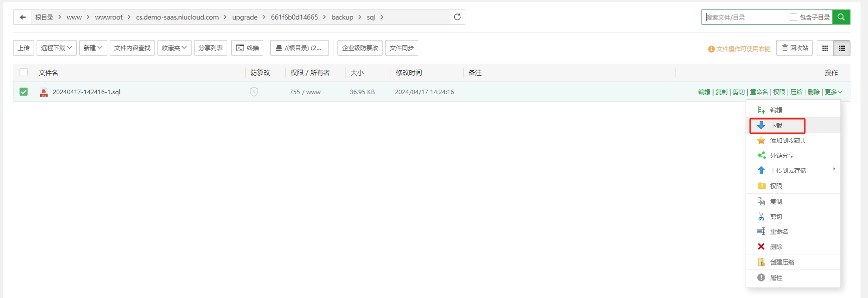Viewport: 868px width, 298px height.
Task: Select Add to favorites in context menu
Action: (788, 141)
